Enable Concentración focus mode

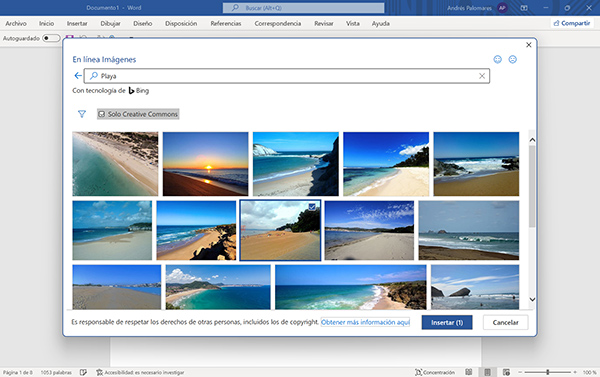435,372
